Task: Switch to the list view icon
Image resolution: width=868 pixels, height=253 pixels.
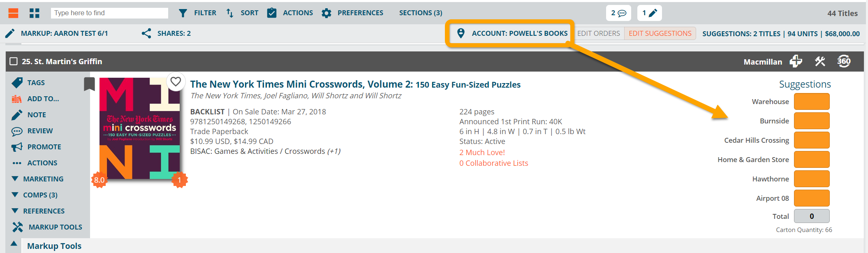Action: pyautogui.click(x=13, y=13)
